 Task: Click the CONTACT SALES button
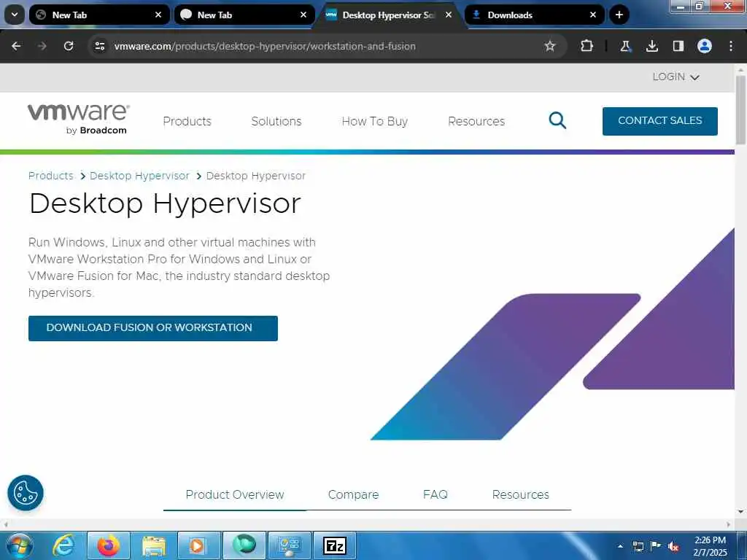coord(659,121)
